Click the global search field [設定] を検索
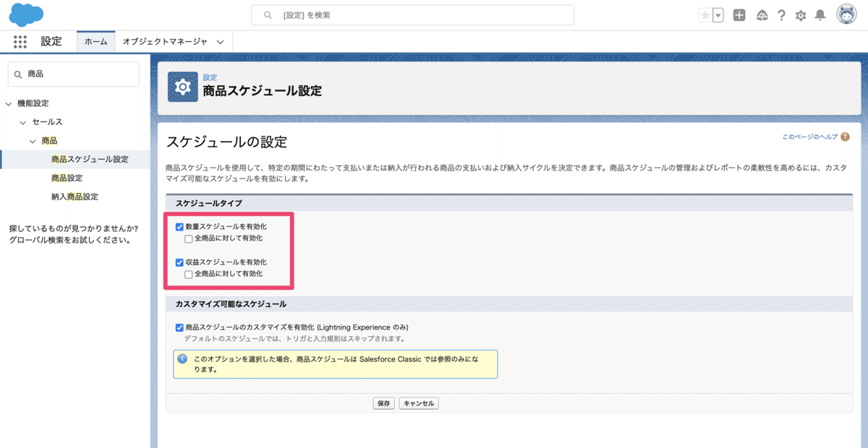 tap(412, 15)
